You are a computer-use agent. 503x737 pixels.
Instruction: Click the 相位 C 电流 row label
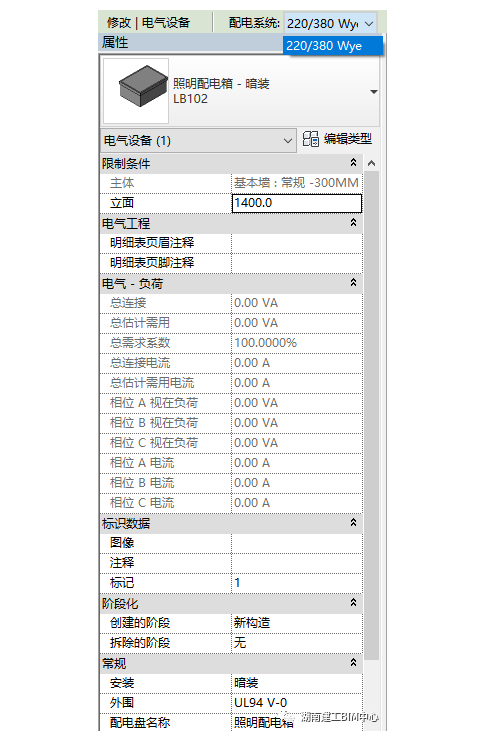[142, 503]
